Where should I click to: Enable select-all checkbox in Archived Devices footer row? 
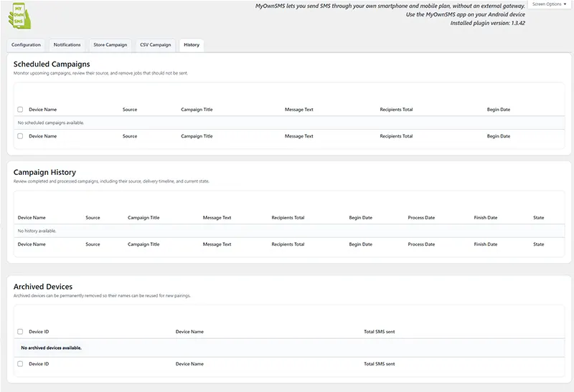(20, 364)
